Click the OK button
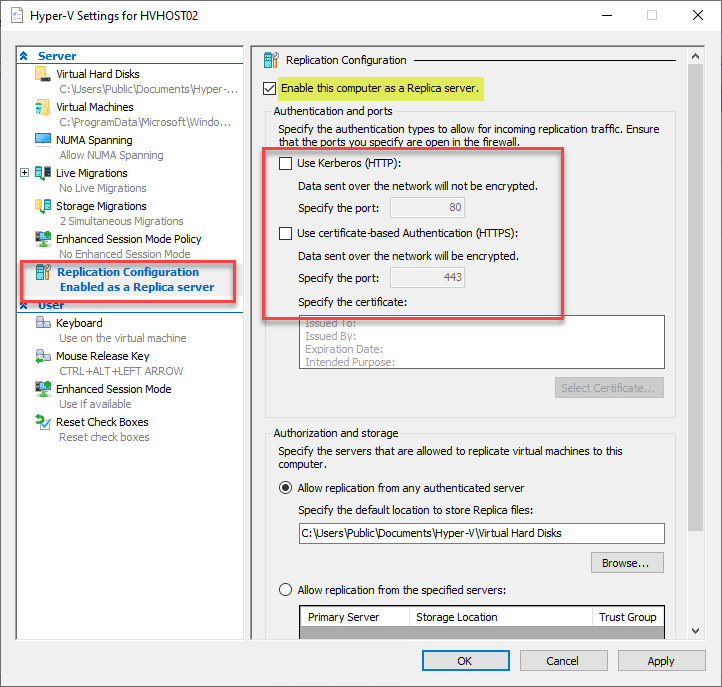Viewport: 722px width, 687px height. pos(466,661)
